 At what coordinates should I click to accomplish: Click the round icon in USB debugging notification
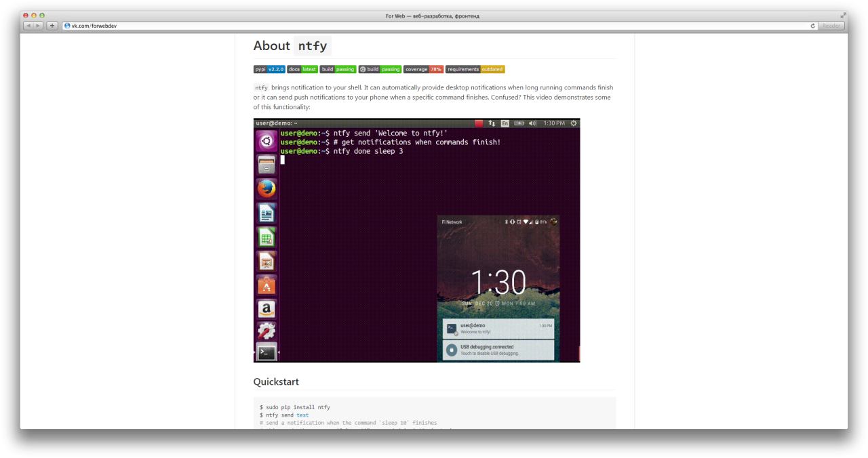pyautogui.click(x=452, y=350)
